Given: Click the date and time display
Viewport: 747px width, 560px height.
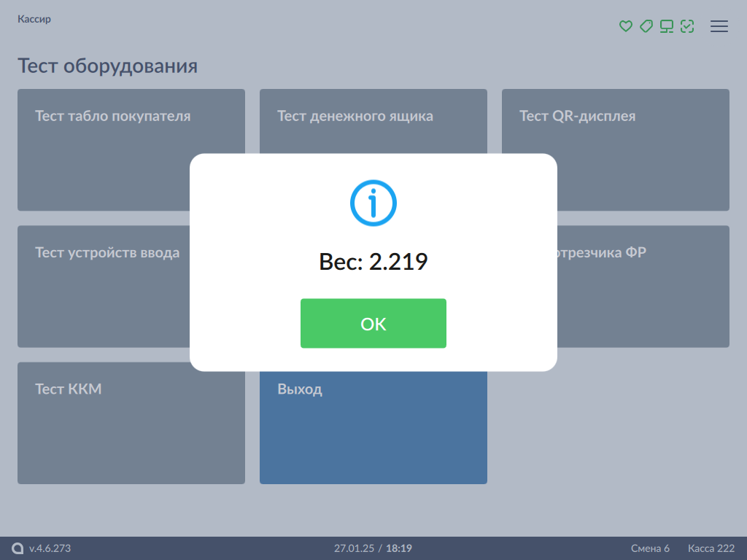Looking at the screenshot, I should point(373,548).
